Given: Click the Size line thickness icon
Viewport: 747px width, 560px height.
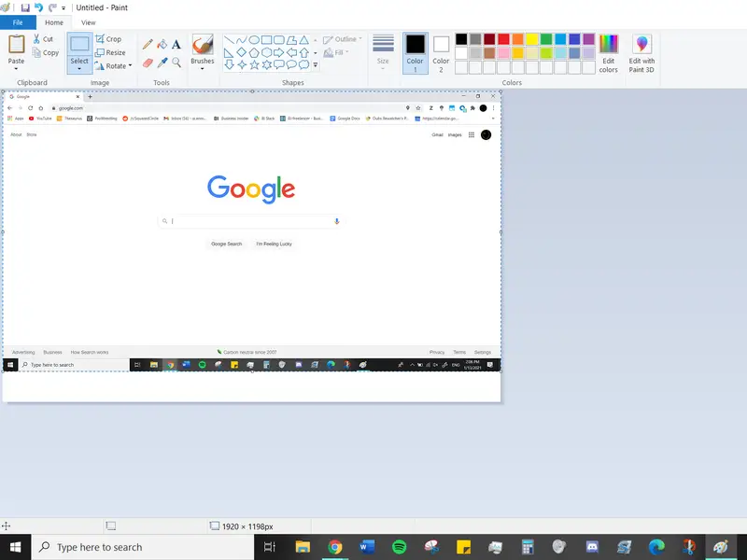Looking at the screenshot, I should tap(383, 43).
